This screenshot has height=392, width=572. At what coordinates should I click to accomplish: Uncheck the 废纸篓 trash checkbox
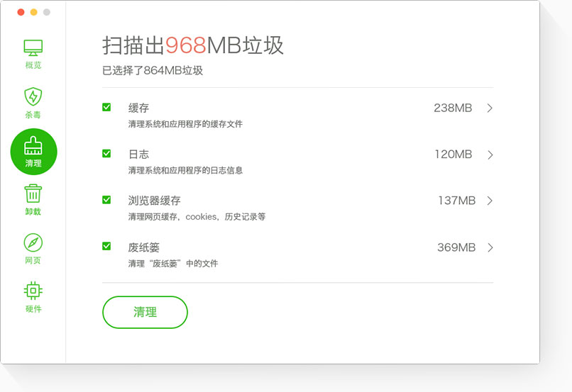coord(106,246)
